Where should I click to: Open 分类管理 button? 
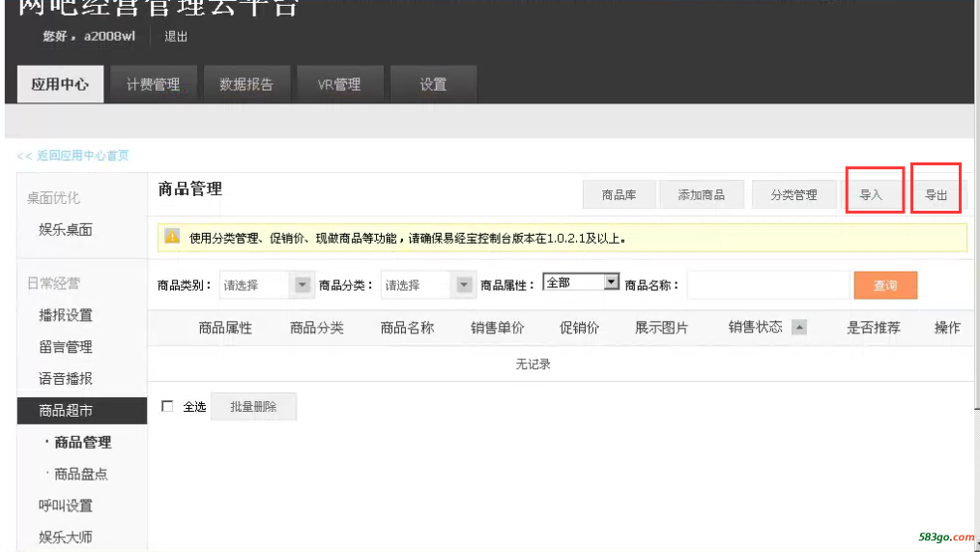tap(793, 194)
